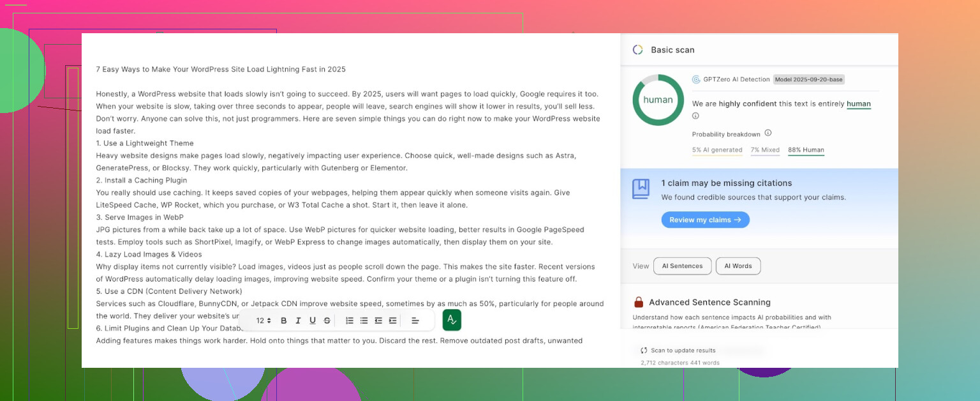Select the 88% Human probability label
The height and width of the screenshot is (401, 980).
click(x=806, y=150)
